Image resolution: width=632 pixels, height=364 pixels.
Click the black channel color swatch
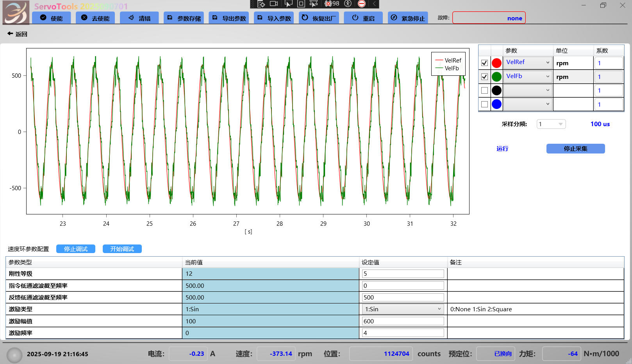tap(496, 90)
